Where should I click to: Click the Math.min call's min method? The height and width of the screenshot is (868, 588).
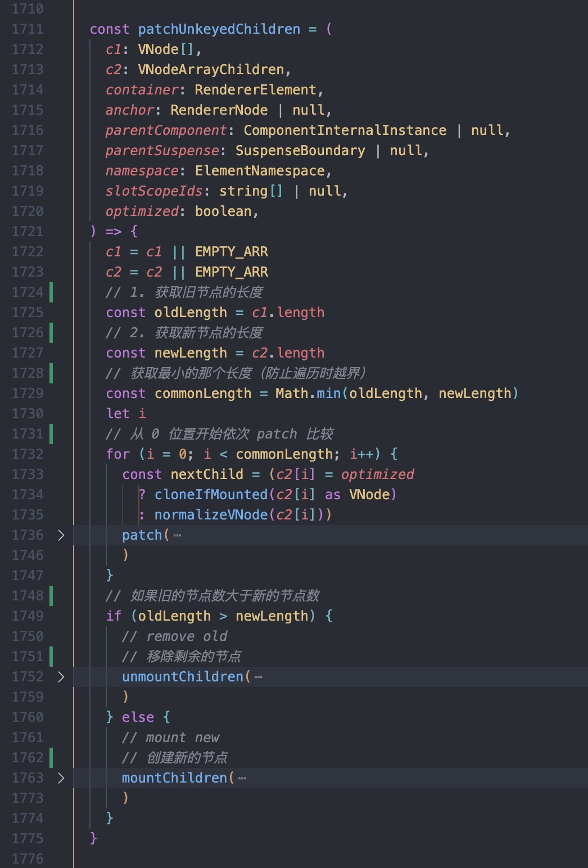(328, 394)
